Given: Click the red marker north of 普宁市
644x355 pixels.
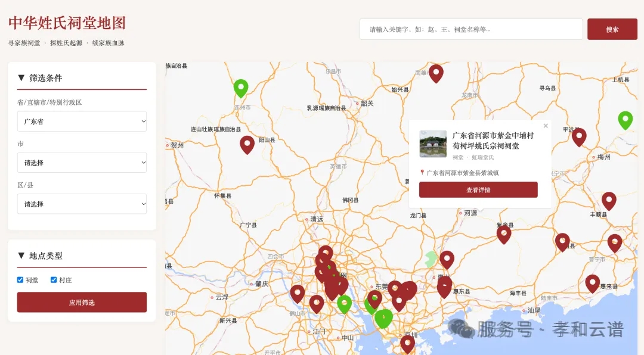Looking at the screenshot, I should click(x=615, y=243).
